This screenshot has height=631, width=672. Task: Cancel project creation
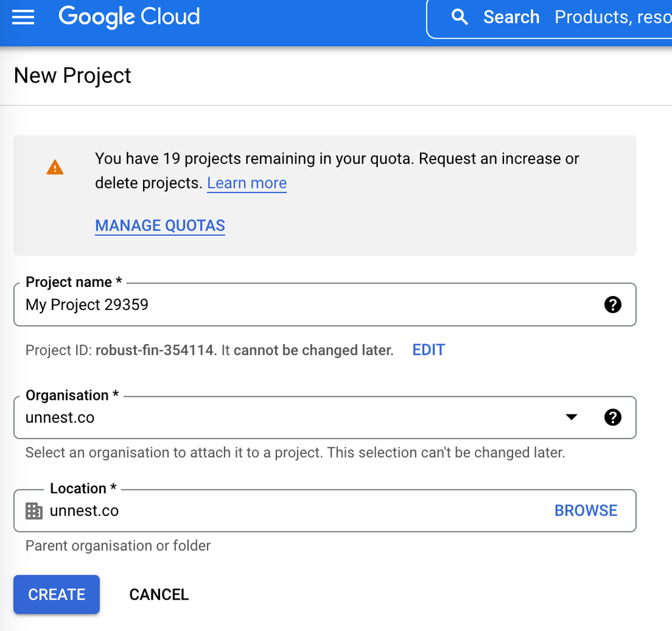coord(159,595)
